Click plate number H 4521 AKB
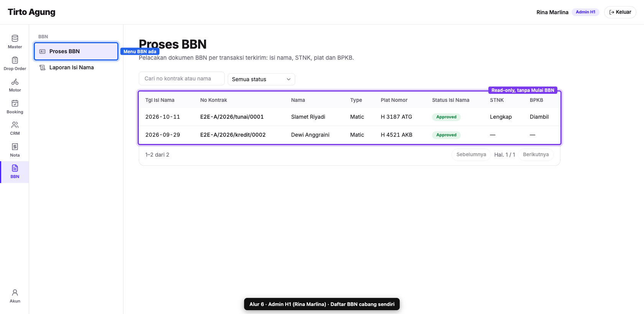This screenshot has height=314, width=644. click(x=396, y=135)
